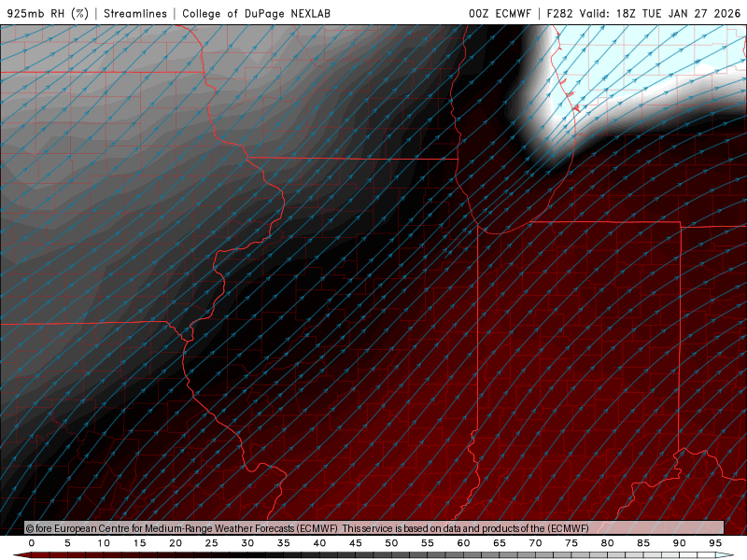Click the colorbar label '25'
Viewport: 747px width, 560px height.
[x=212, y=543]
